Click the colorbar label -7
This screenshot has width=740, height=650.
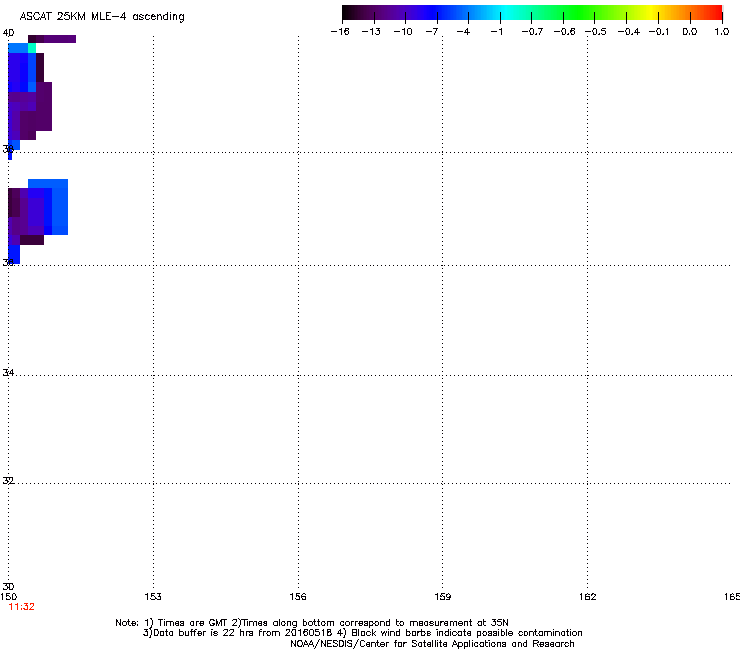(x=431, y=32)
